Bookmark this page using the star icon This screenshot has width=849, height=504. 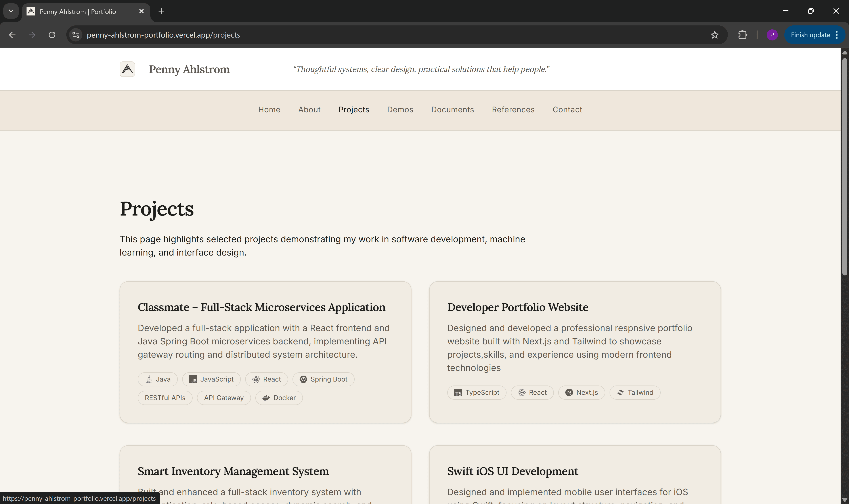[715, 35]
